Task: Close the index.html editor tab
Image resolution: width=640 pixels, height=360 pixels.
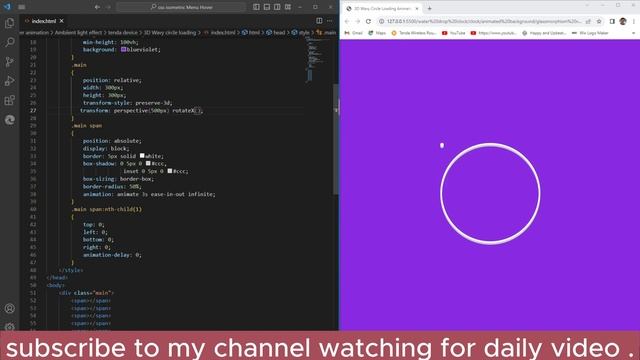Action: (x=62, y=21)
